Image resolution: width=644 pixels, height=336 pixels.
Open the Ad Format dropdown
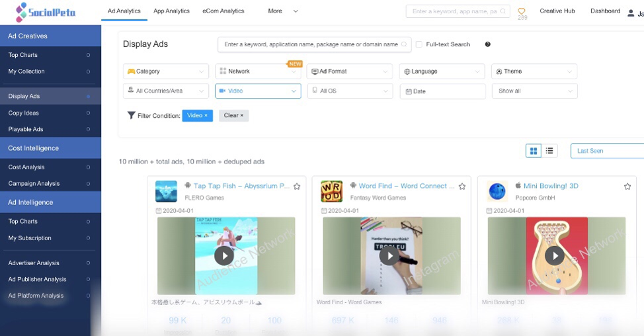click(350, 71)
